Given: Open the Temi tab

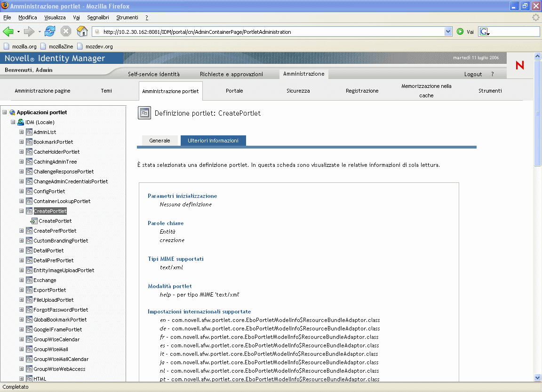Looking at the screenshot, I should pos(106,91).
